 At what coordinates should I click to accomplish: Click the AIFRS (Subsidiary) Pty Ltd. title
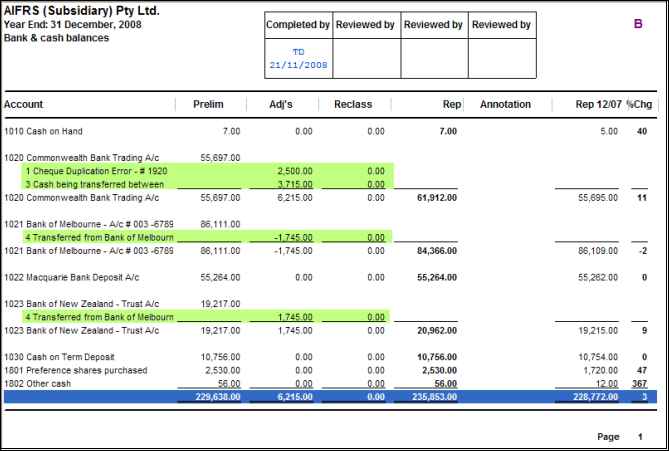pyautogui.click(x=81, y=11)
